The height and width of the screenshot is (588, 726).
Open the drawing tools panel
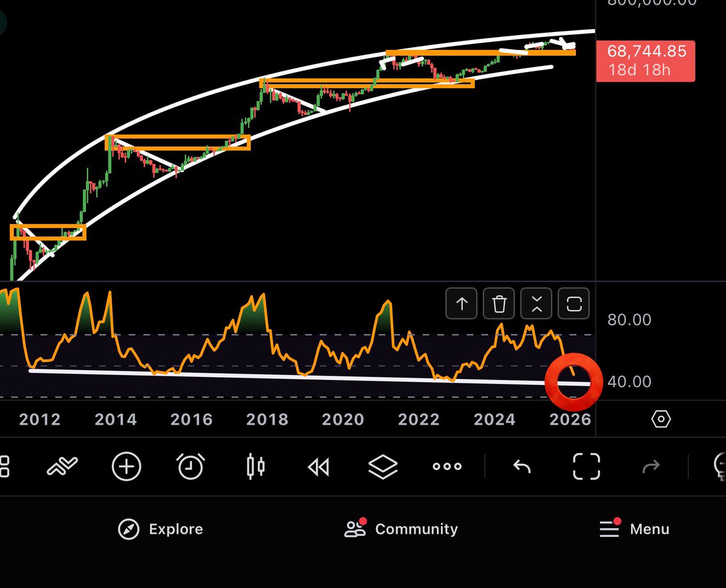point(62,466)
